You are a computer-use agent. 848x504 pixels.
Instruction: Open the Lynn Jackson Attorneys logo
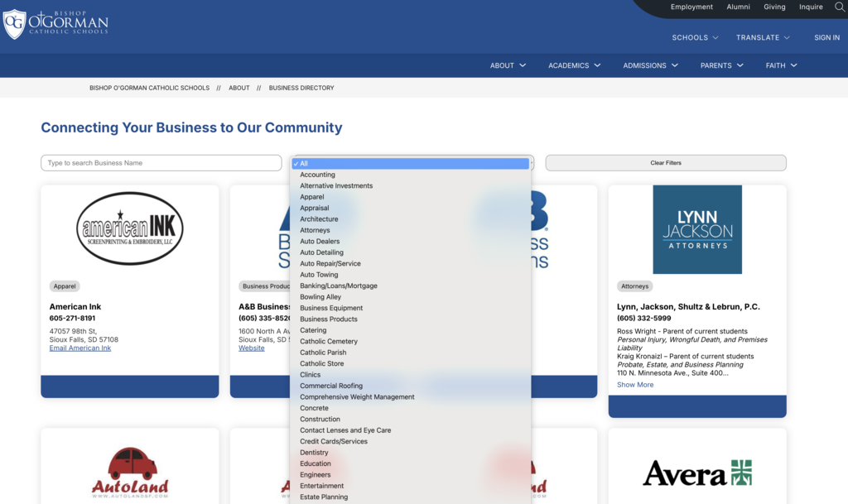(697, 229)
